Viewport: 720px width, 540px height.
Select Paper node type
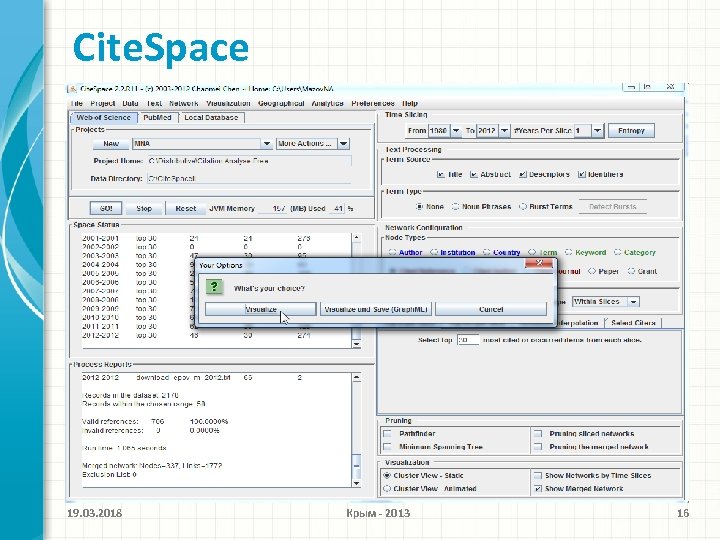tap(592, 271)
